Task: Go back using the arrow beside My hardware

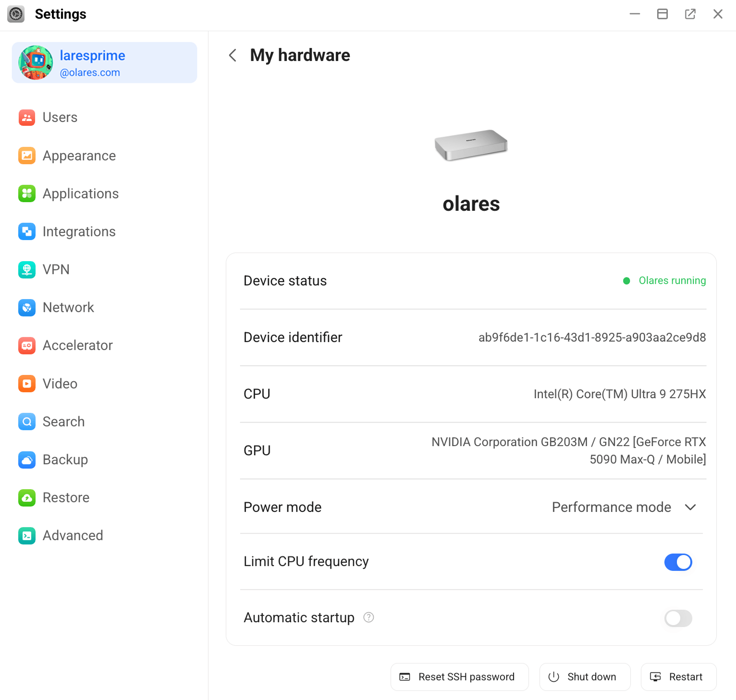Action: (x=233, y=55)
